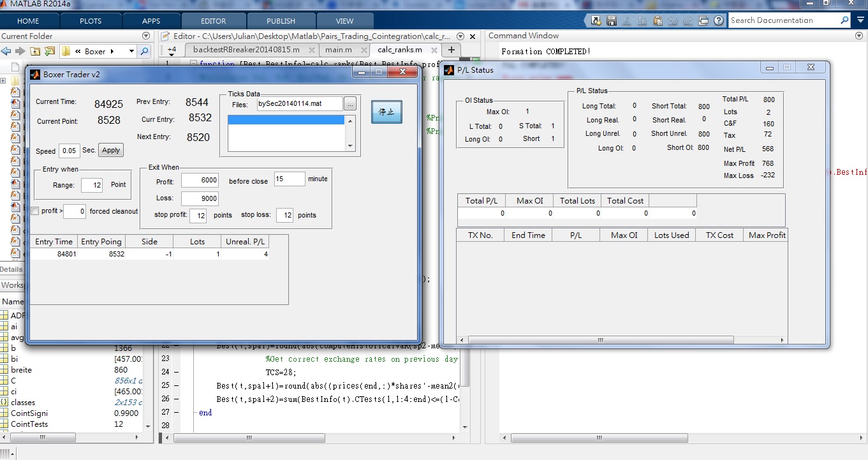The height and width of the screenshot is (460, 868).
Task: Click the Speed input field showing 0.05
Action: tap(69, 151)
